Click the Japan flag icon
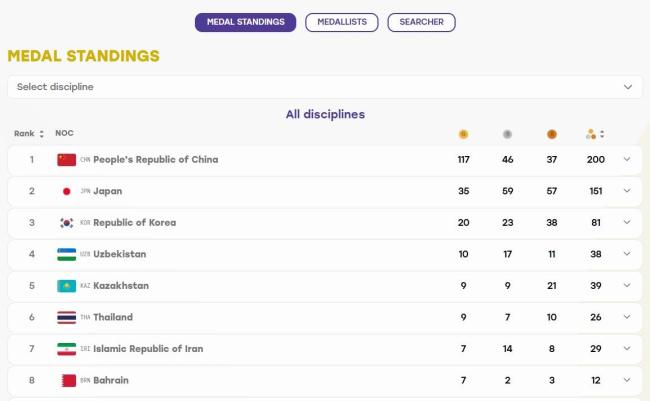This screenshot has width=650, height=401. pos(66,191)
